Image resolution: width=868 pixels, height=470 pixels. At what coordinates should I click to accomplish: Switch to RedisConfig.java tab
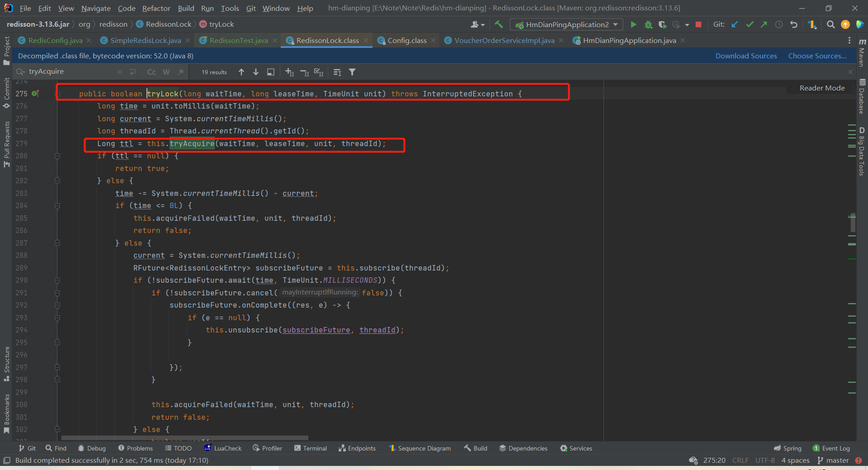(x=55, y=41)
